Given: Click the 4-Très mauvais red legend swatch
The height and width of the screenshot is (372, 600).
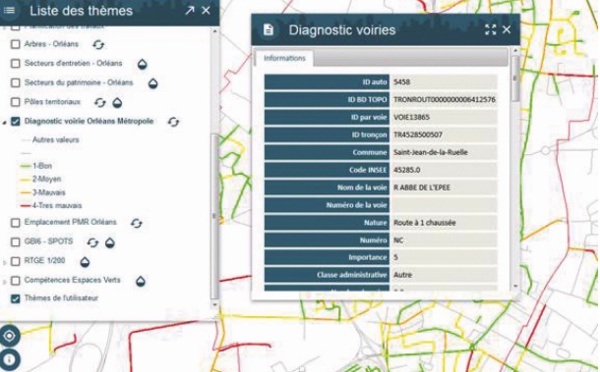Looking at the screenshot, I should pos(25,206).
